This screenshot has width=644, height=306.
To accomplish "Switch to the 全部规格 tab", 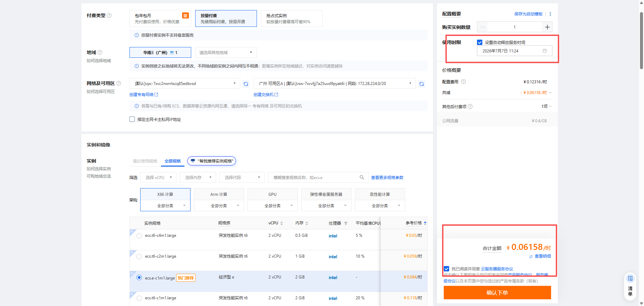I will coord(172,161).
